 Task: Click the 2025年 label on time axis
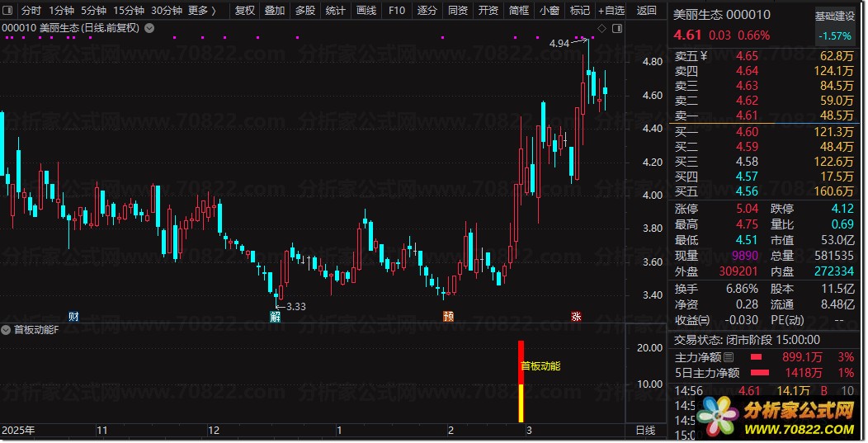[18, 431]
